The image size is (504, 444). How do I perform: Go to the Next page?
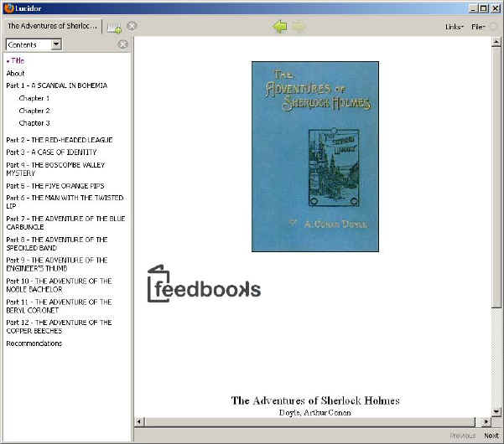coord(491,436)
